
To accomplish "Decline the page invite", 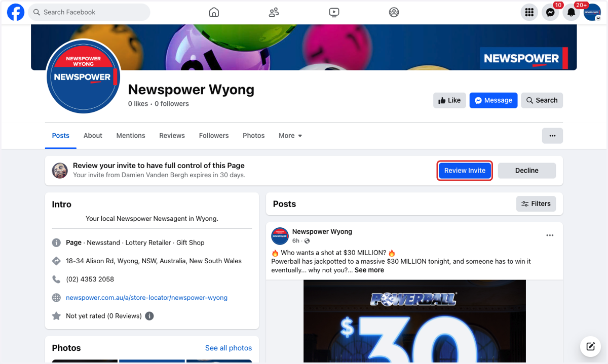I will [527, 171].
